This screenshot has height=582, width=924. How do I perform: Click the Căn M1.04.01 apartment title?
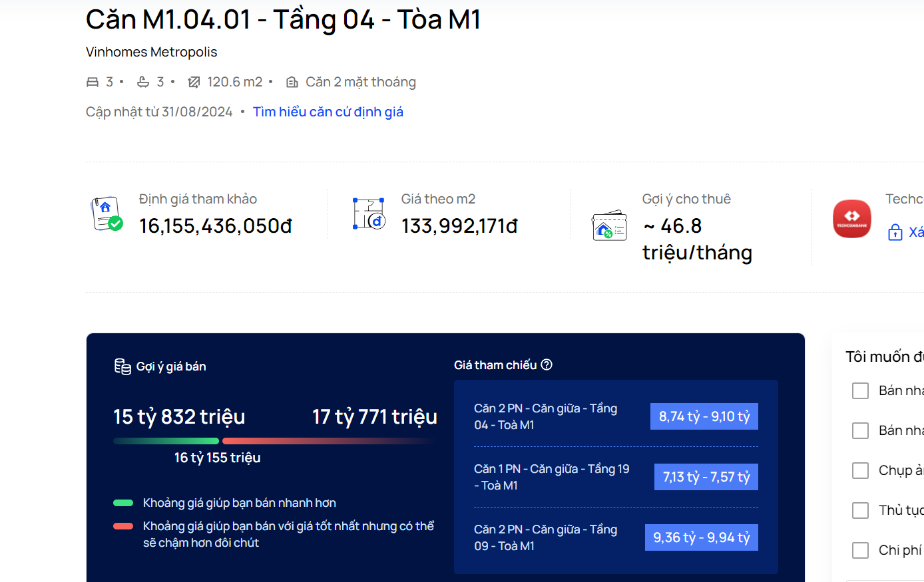pos(284,19)
